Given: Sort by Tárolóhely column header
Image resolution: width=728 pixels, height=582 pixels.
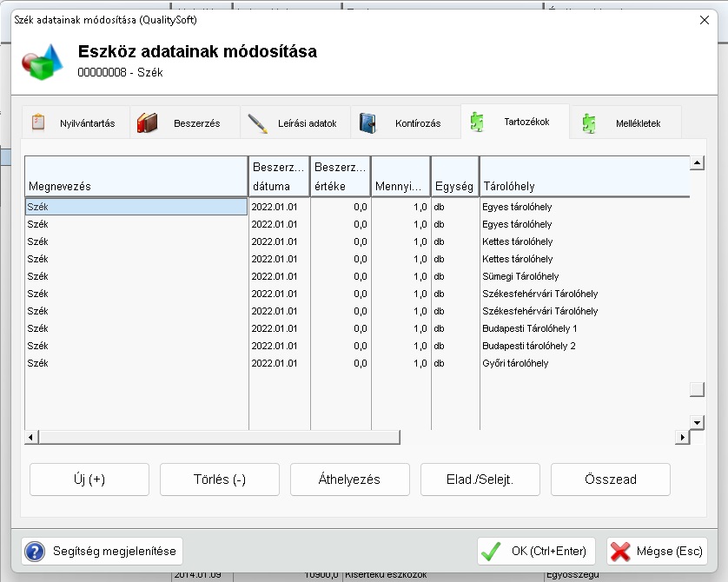Looking at the screenshot, I should 584,177.
